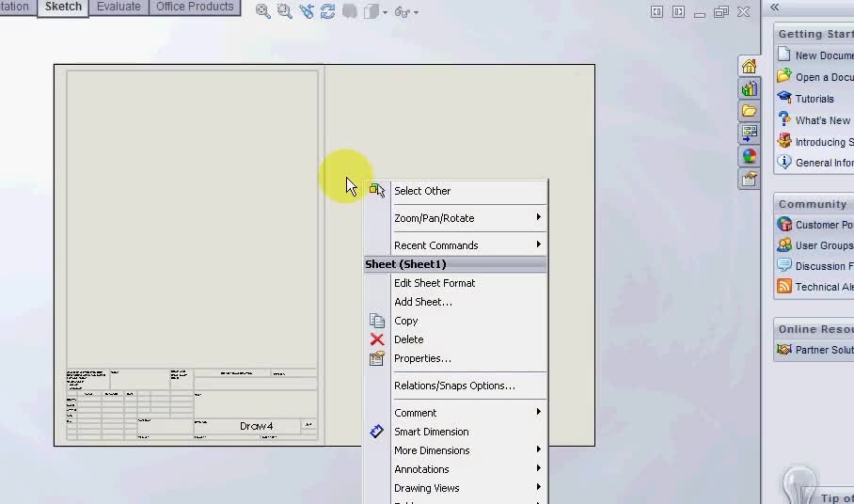854x504 pixels.
Task: Open the View Palette tab
Action: 750,134
